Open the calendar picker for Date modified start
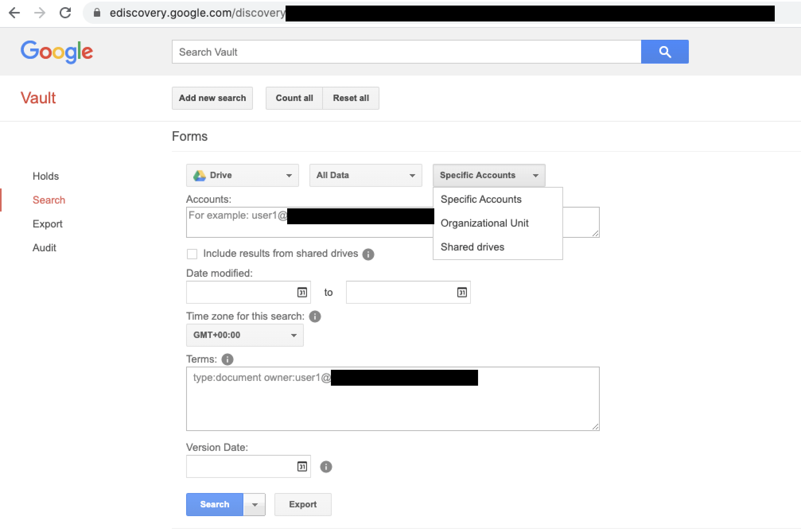 pos(302,292)
